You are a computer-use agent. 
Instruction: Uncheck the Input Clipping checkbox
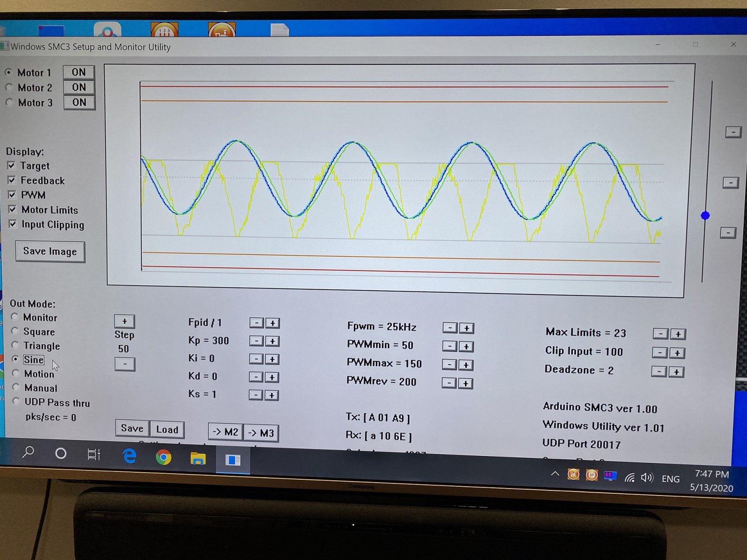click(13, 224)
